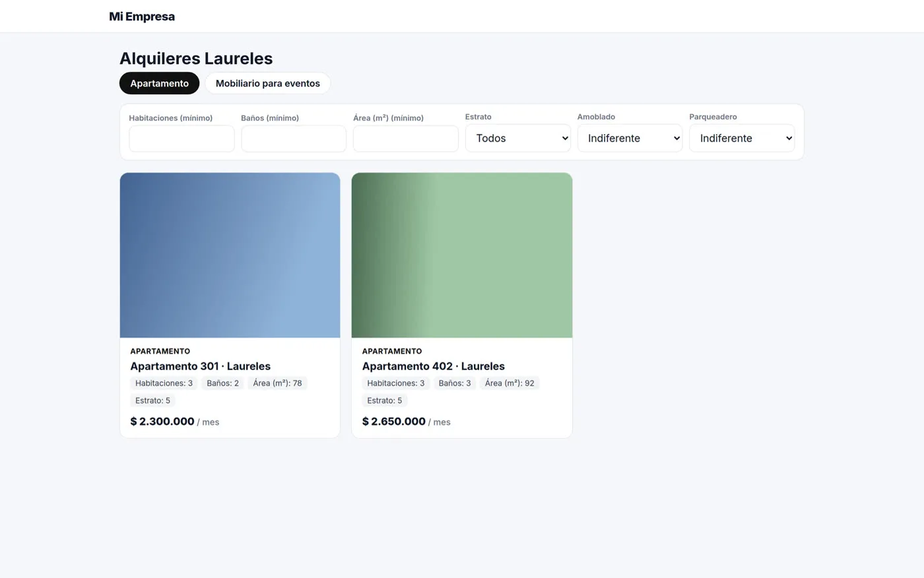Click the Área (m²): 92 tag
This screenshot has height=578, width=924.
coord(510,383)
